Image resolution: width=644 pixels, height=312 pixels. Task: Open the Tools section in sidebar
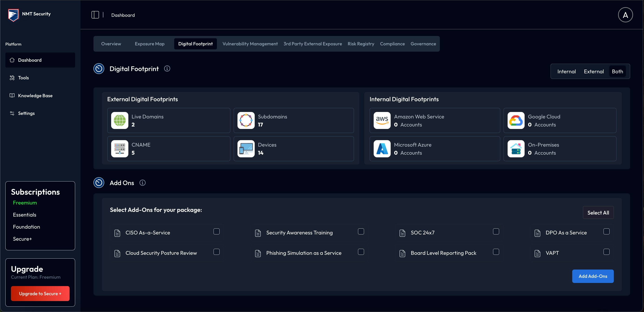click(x=23, y=78)
